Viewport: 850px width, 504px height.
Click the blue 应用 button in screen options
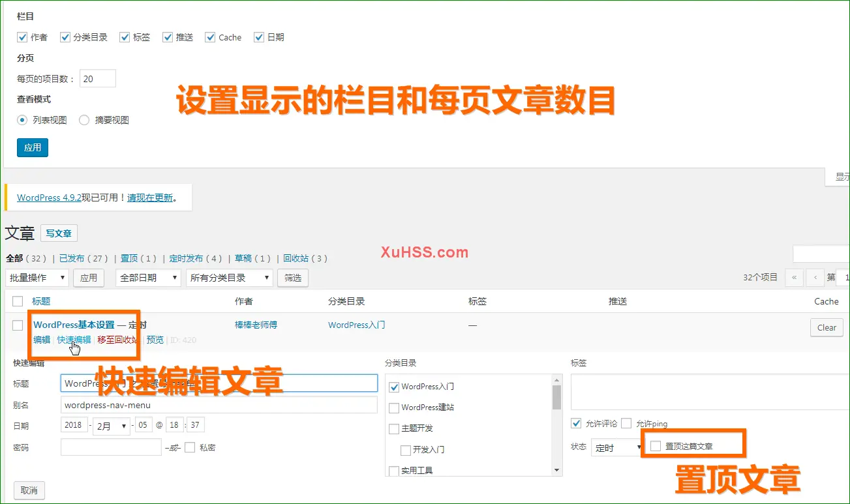[x=33, y=147]
